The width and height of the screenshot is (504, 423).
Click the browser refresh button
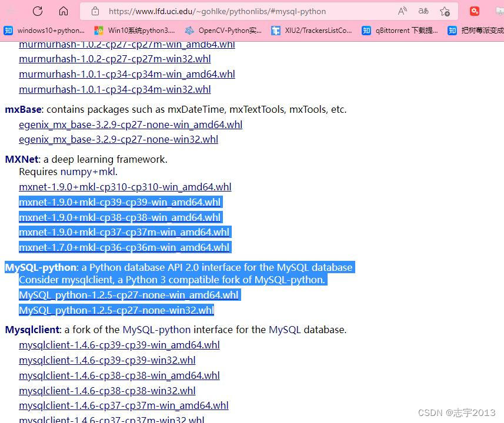(x=38, y=11)
